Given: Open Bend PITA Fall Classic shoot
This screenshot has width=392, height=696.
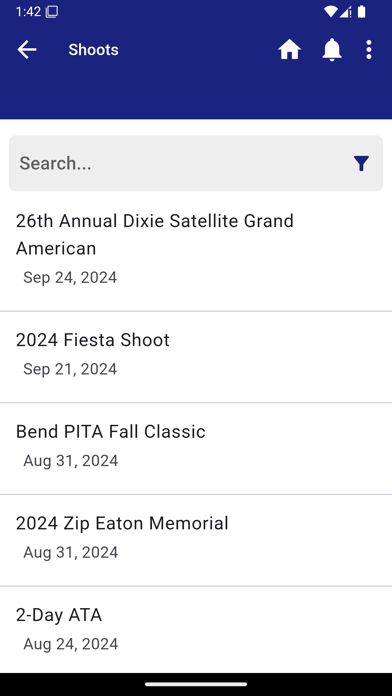Looking at the screenshot, I should (x=196, y=449).
